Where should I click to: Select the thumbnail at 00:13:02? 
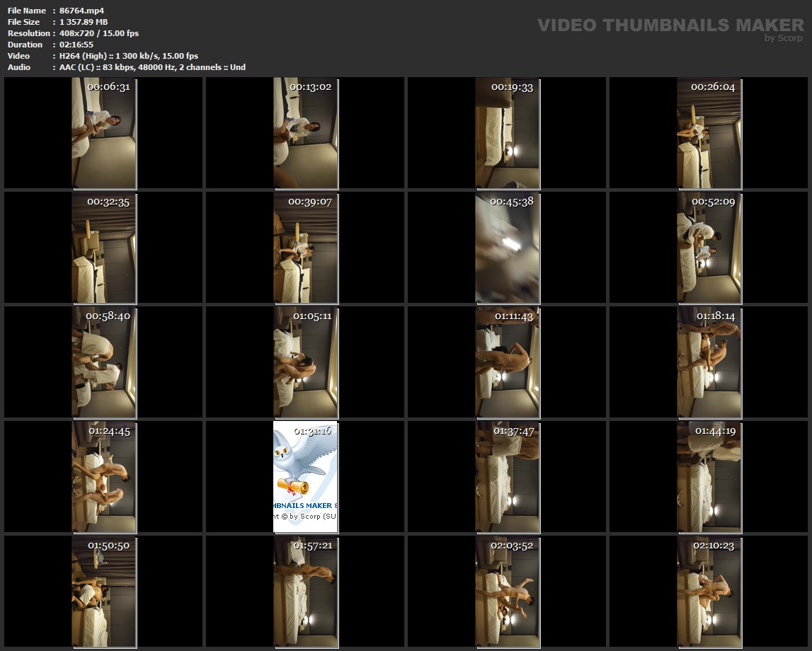tap(305, 133)
